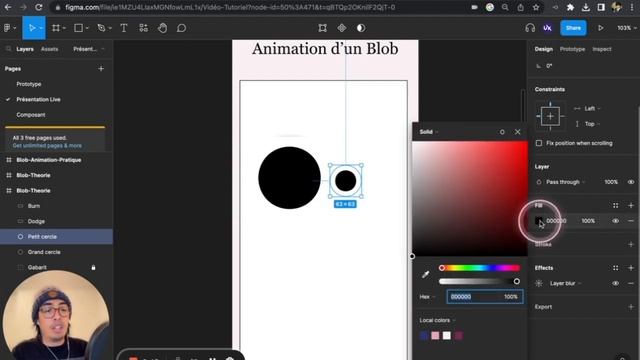Open the Hex color format dropdown
This screenshot has height=360, width=640.
[x=427, y=297]
